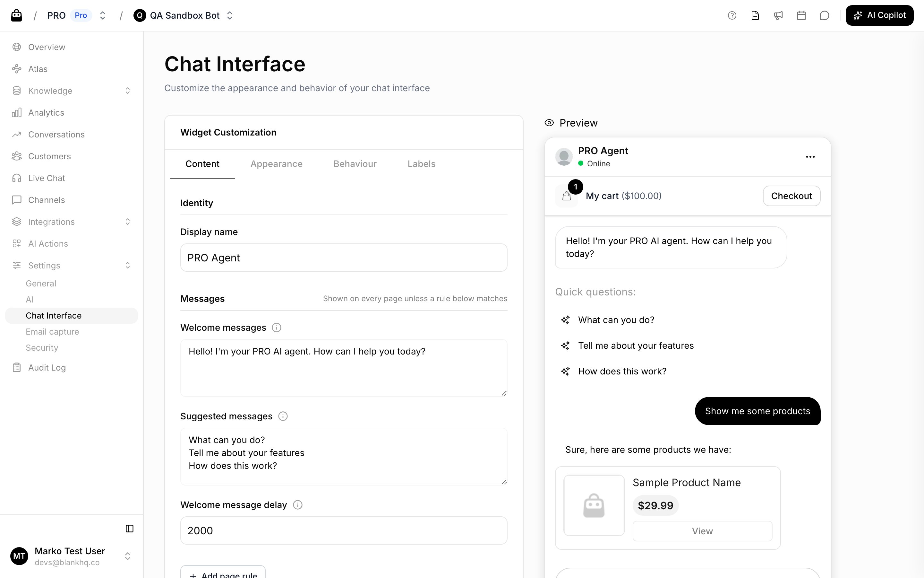The image size is (924, 578).
Task: Open the help question mark icon
Action: point(732,15)
